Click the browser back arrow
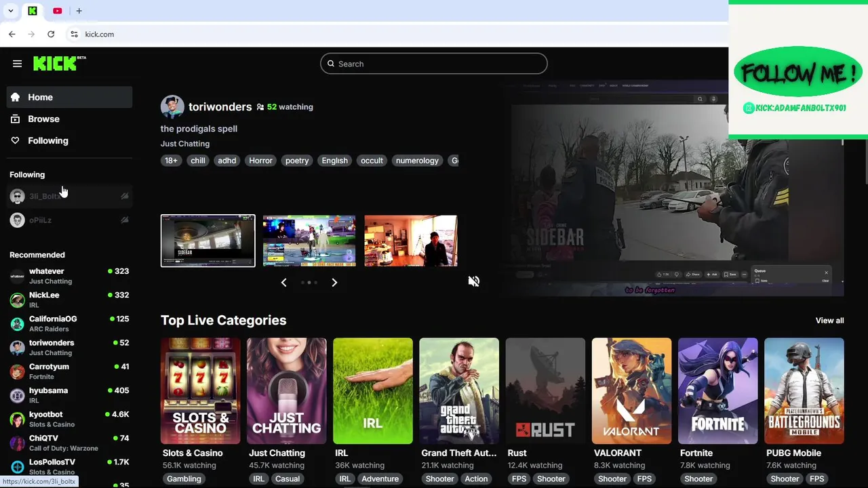The height and width of the screenshot is (488, 868). point(12,34)
